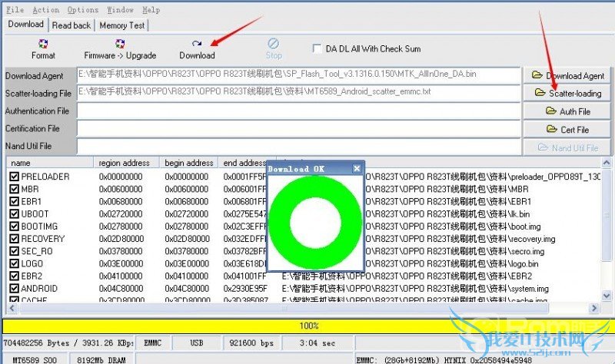Open the Window menu
The height and width of the screenshot is (364, 615).
pyautogui.click(x=120, y=10)
